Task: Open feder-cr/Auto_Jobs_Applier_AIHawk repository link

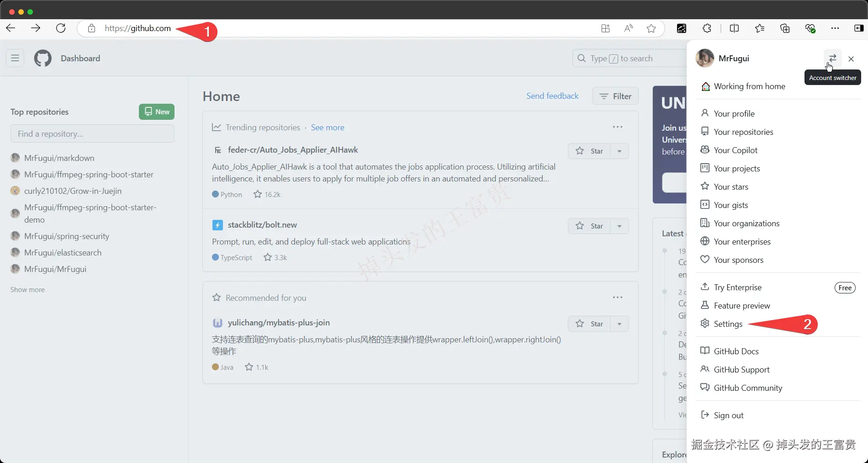Action: (x=293, y=150)
